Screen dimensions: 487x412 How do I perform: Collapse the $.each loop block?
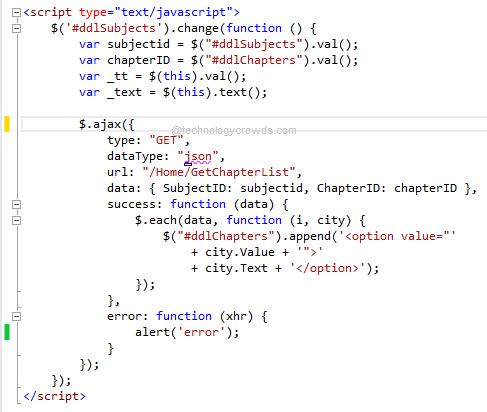tap(16, 220)
